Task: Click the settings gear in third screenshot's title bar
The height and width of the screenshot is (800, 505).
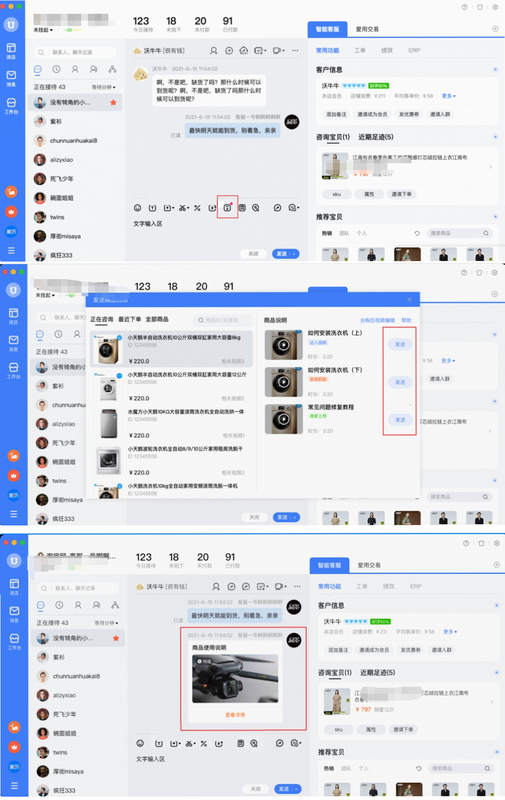Action: 496,543
